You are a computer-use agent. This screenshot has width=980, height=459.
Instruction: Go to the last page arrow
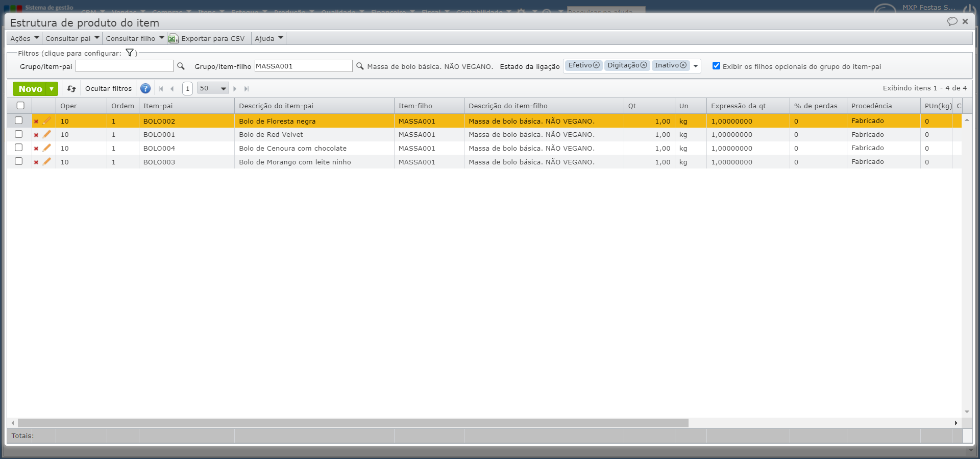tap(247, 89)
